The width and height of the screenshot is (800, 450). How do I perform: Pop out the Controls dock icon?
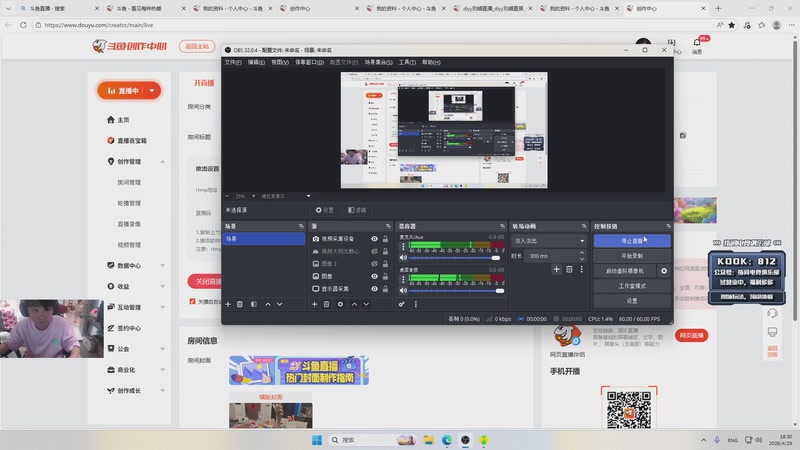(668, 226)
